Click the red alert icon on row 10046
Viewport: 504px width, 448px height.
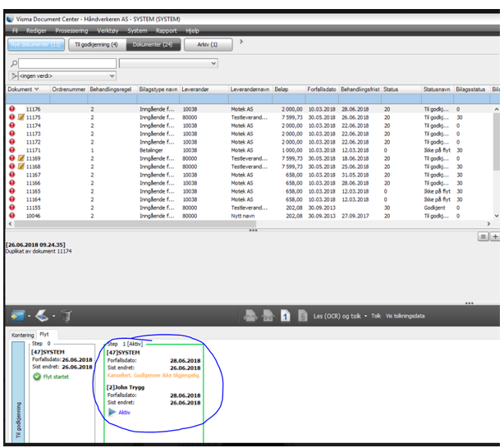(11, 216)
